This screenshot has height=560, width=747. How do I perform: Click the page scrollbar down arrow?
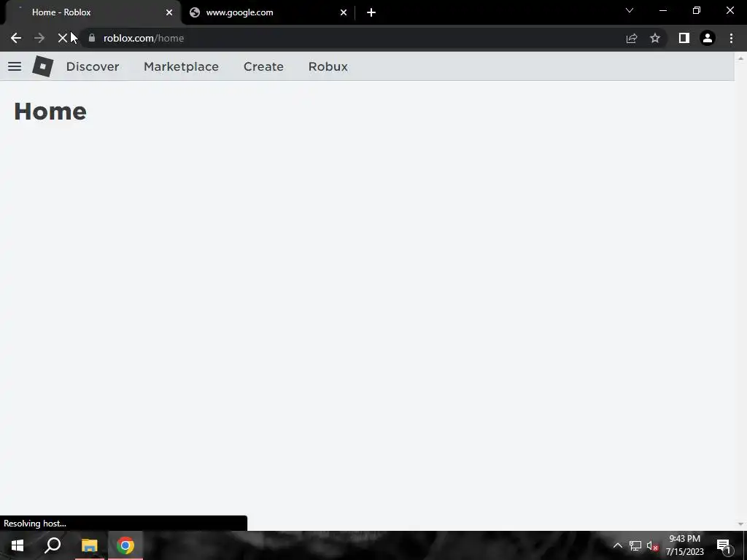coord(740,524)
